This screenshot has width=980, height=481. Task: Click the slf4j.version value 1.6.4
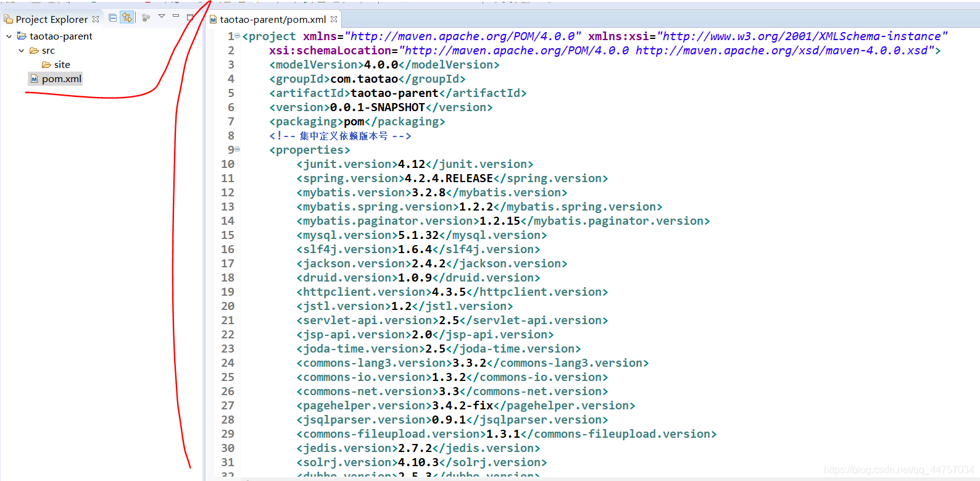(x=415, y=249)
